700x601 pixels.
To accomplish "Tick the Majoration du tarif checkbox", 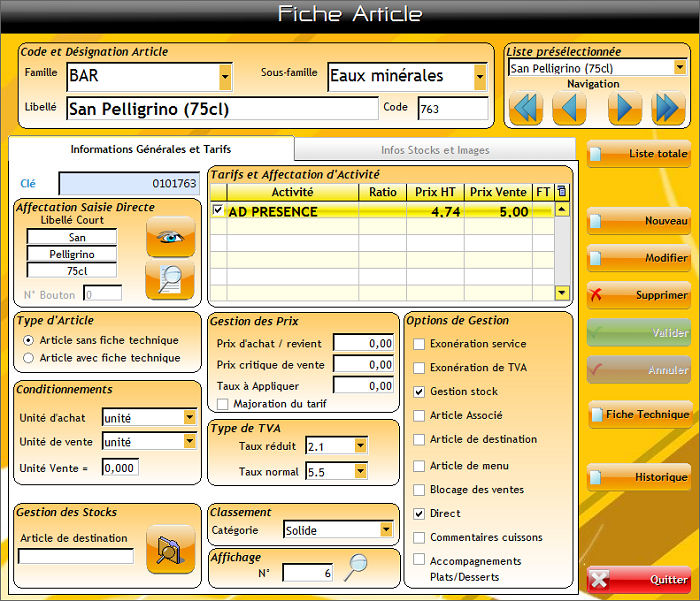I will point(222,403).
